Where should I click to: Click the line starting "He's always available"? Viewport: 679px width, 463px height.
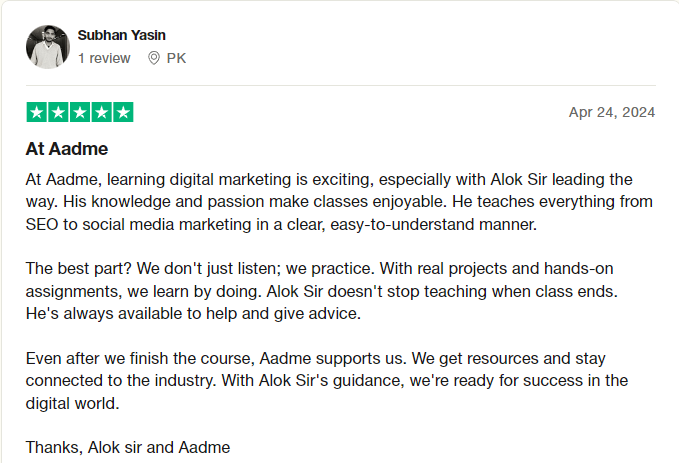click(193, 314)
